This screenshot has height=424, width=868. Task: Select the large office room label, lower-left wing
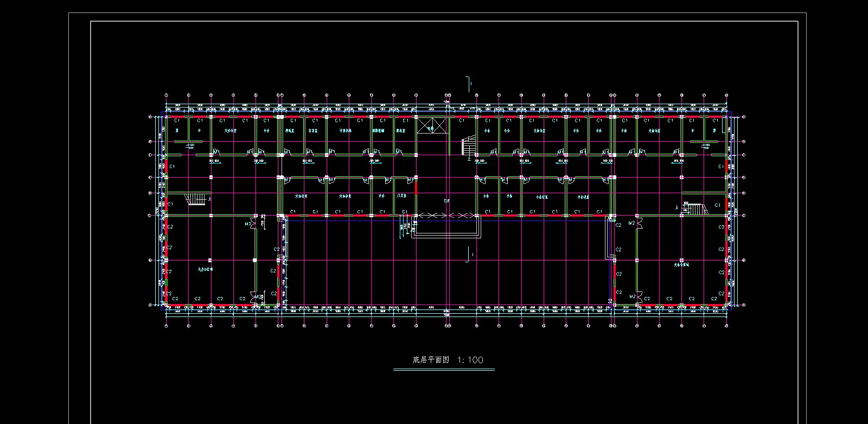pos(205,269)
